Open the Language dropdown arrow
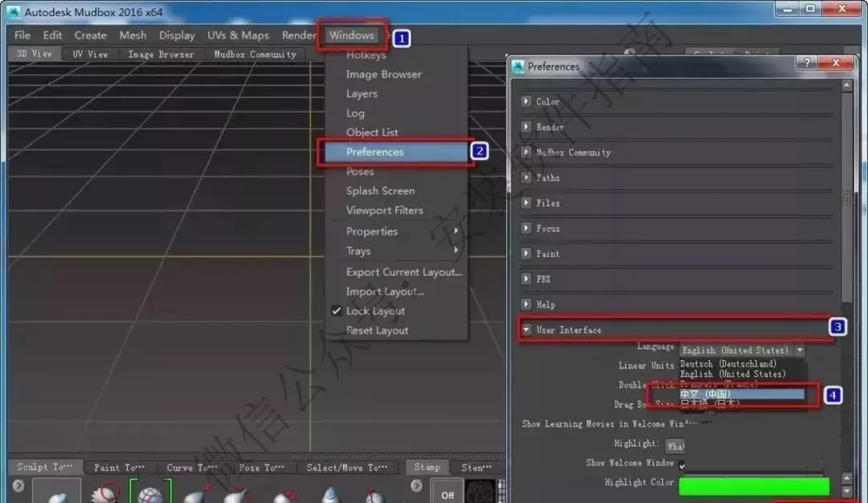 click(800, 350)
